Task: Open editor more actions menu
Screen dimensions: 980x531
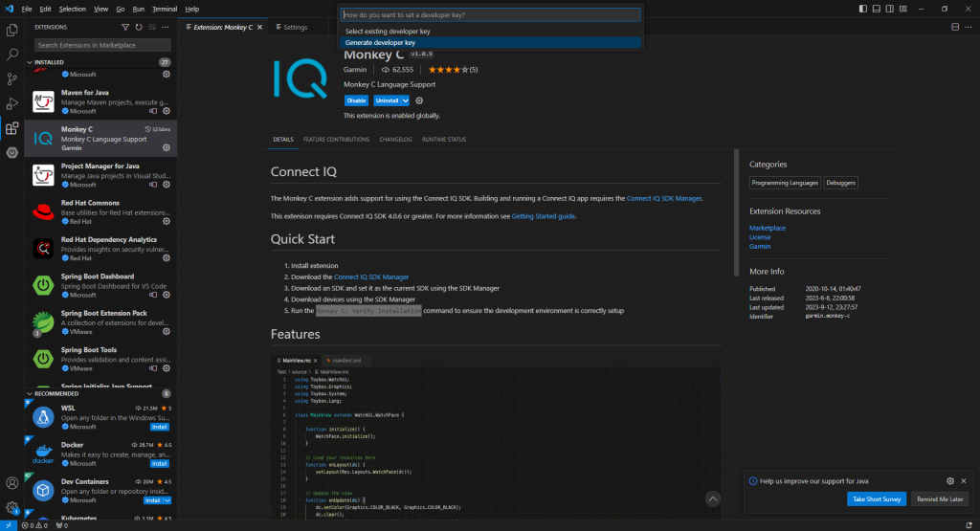Action: [969, 28]
